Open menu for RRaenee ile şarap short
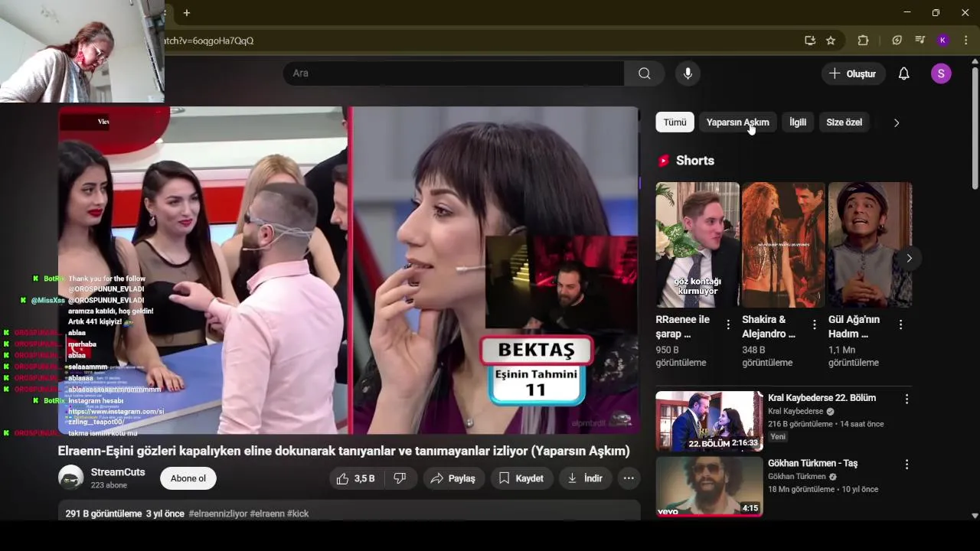Screen dimensions: 980x551 tap(728, 324)
